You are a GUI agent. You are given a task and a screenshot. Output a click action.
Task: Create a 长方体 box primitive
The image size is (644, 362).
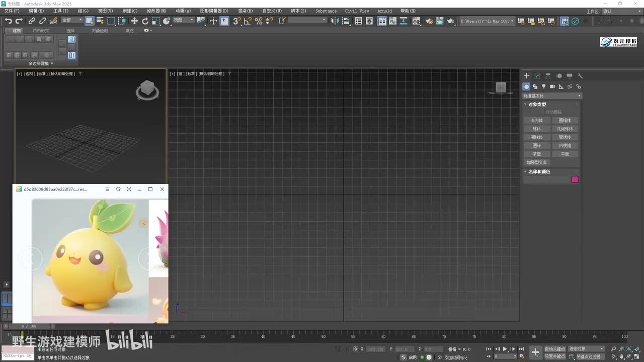coord(537,120)
